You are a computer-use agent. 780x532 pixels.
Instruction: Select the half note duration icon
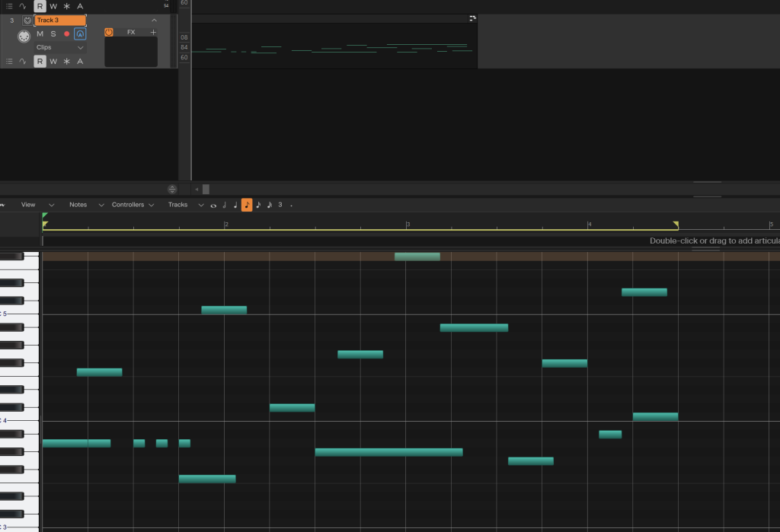point(225,205)
